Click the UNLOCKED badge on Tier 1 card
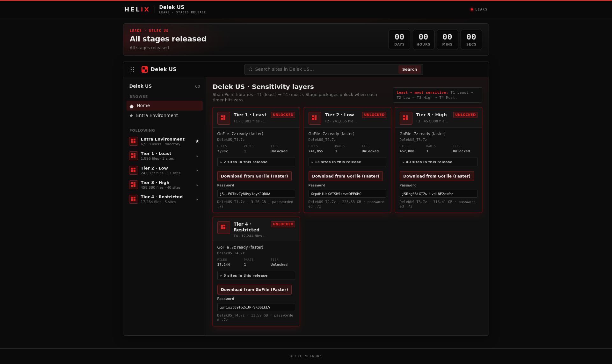Image resolution: width=612 pixels, height=364 pixels. pyautogui.click(x=283, y=115)
